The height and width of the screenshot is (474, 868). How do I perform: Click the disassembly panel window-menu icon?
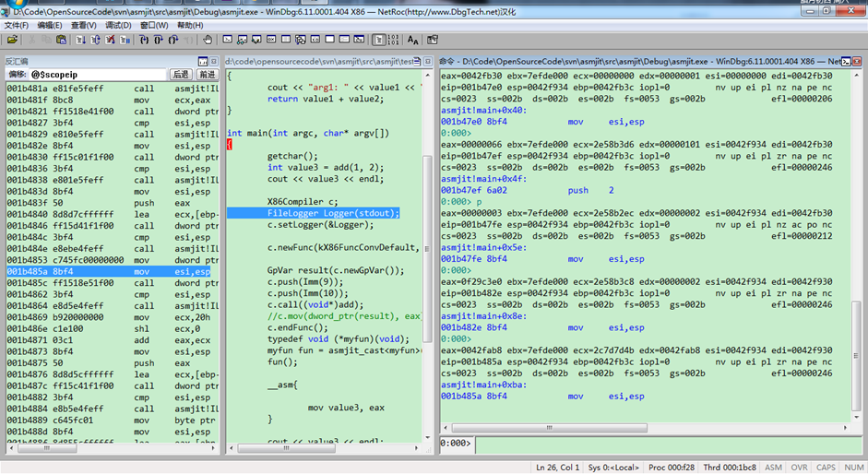[203, 62]
